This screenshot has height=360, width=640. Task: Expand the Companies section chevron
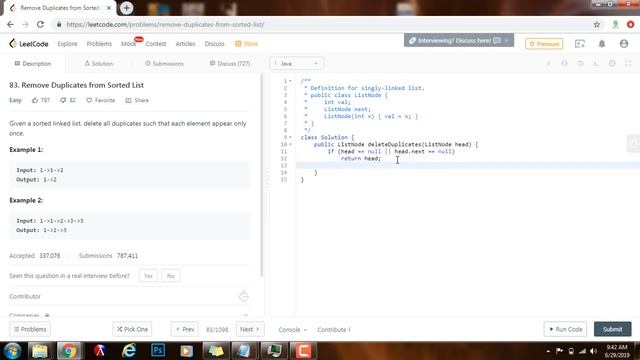pos(245,315)
